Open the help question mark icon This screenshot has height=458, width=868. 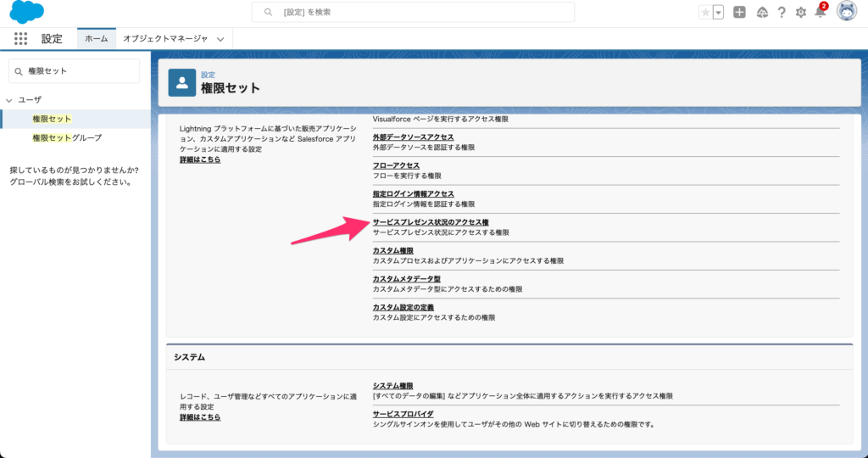coord(781,12)
